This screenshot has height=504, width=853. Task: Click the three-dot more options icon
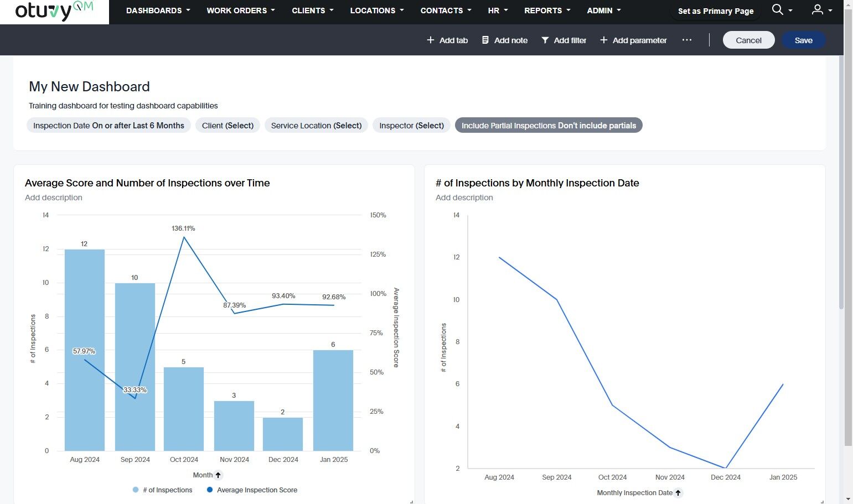[x=687, y=40]
